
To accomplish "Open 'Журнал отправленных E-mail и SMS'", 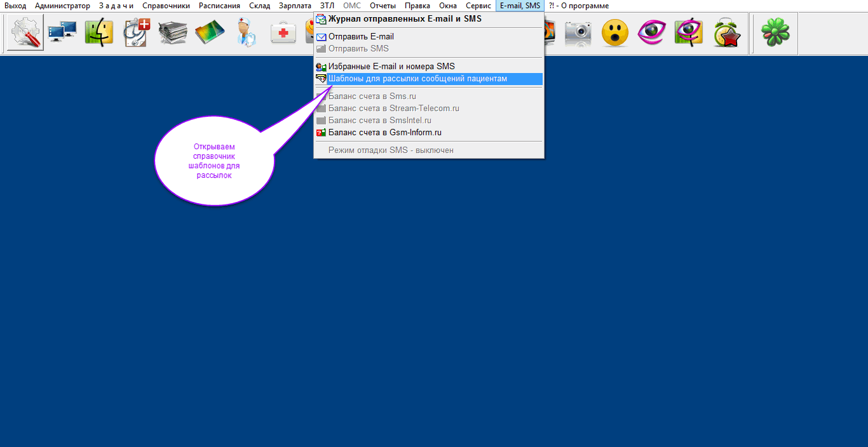I will click(x=405, y=19).
